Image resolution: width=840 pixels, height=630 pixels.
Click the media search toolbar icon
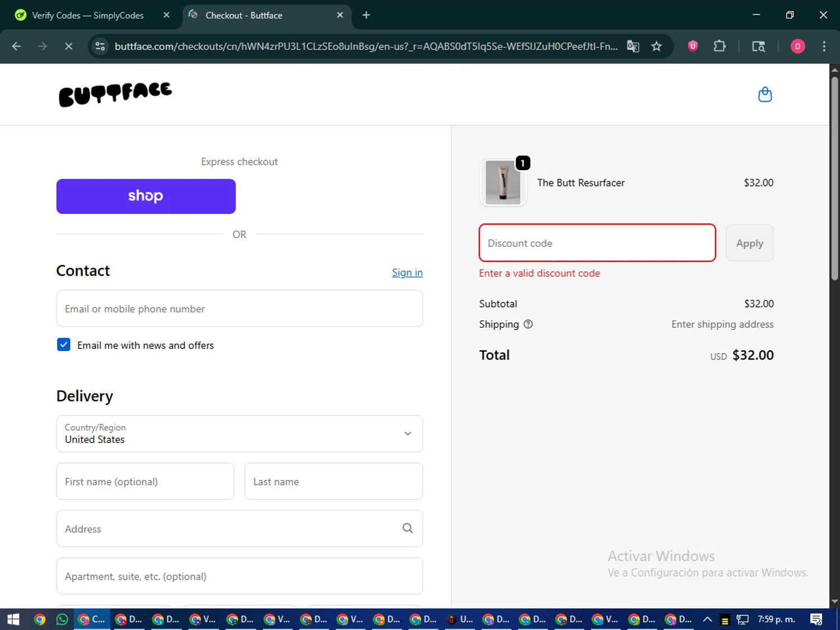(x=758, y=46)
